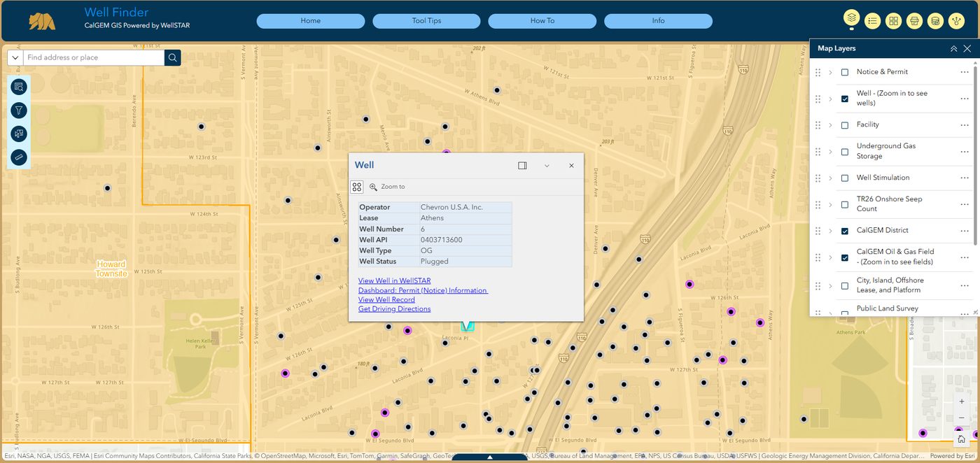This screenshot has width=980, height=463.
Task: Uncheck CalGEM Oil & Gas Field layer
Action: [845, 257]
